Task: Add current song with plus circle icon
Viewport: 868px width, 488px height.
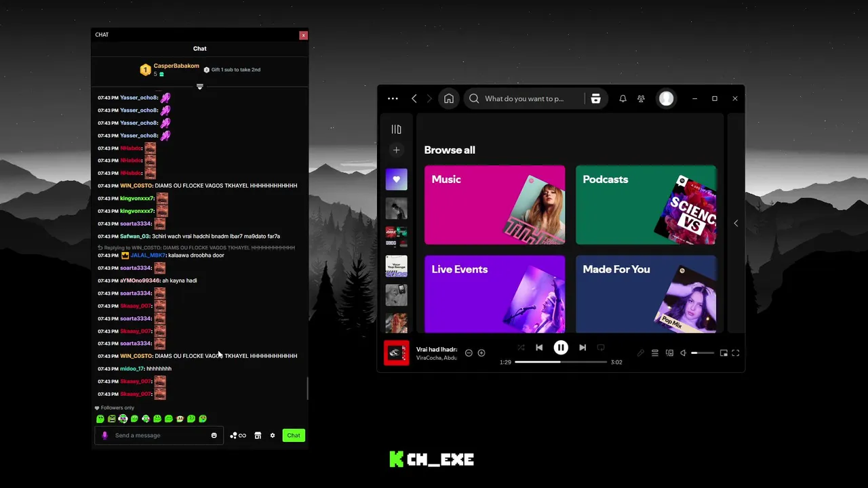Action: coord(481,353)
